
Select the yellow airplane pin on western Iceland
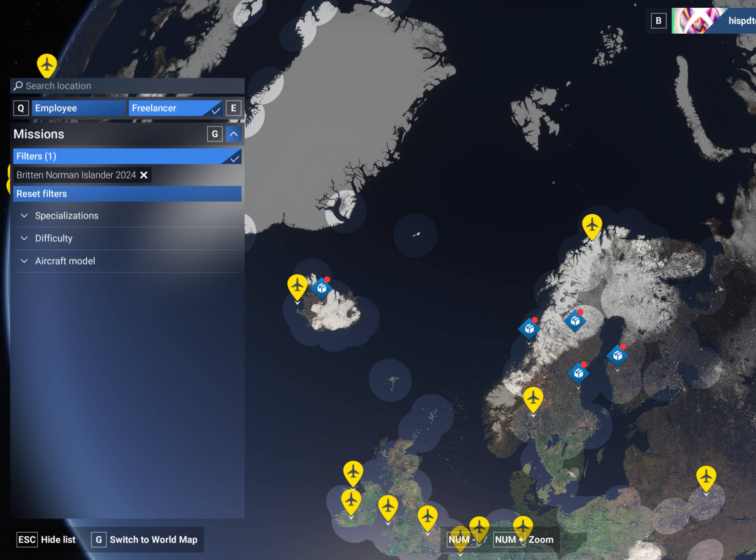297,285
